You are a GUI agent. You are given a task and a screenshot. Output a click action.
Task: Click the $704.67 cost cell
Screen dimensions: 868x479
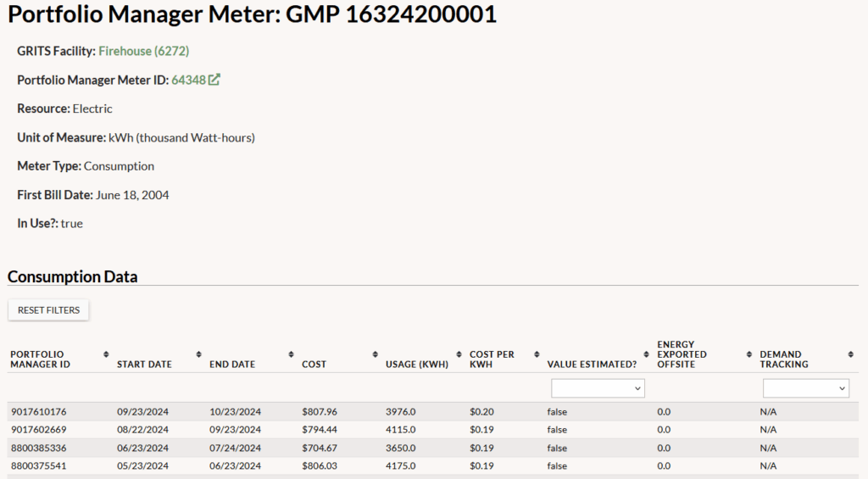pyautogui.click(x=319, y=448)
